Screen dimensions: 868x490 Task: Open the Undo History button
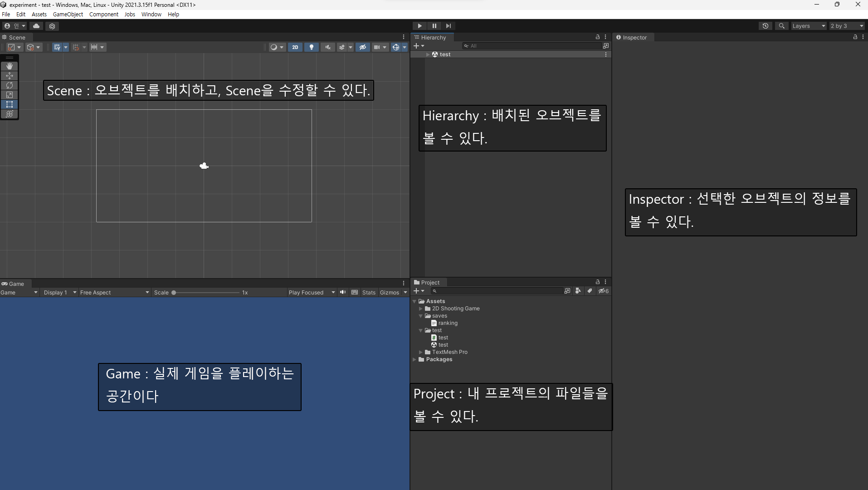(x=766, y=26)
